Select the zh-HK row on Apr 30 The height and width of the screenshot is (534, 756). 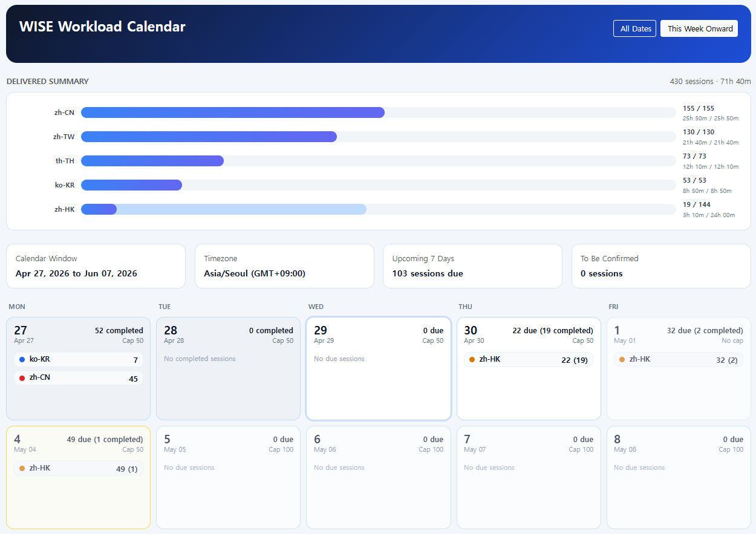(x=529, y=360)
